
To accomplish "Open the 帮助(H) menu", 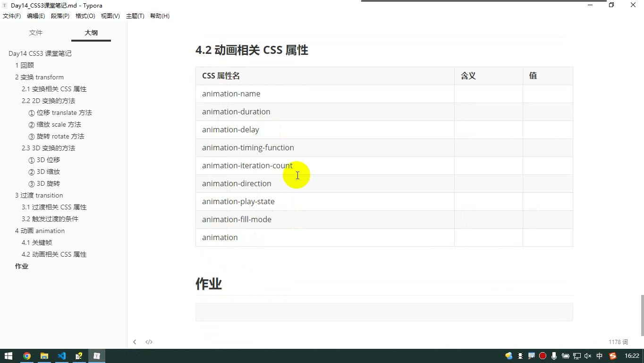I will point(160,16).
